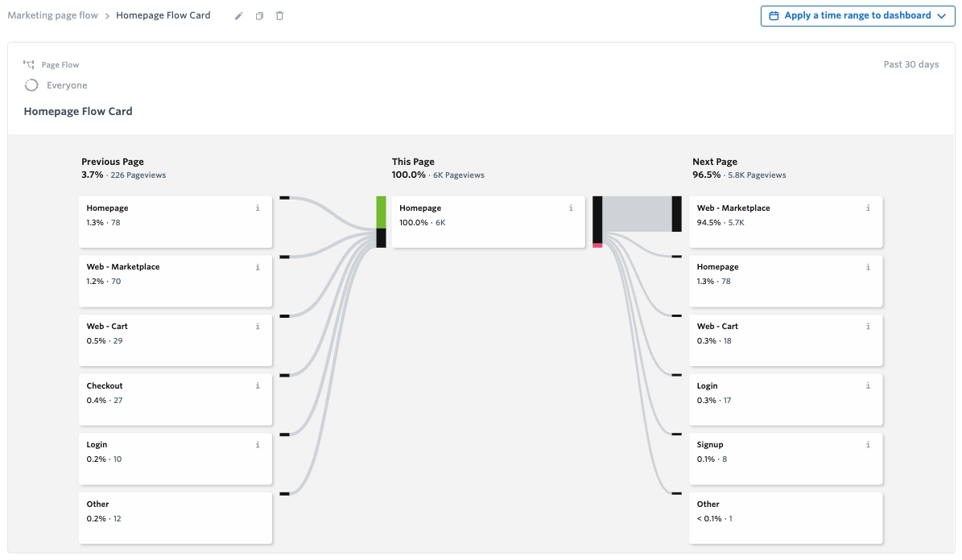Image resolution: width=962 pixels, height=560 pixels.
Task: Click the calendar icon in time range button
Action: click(x=774, y=16)
